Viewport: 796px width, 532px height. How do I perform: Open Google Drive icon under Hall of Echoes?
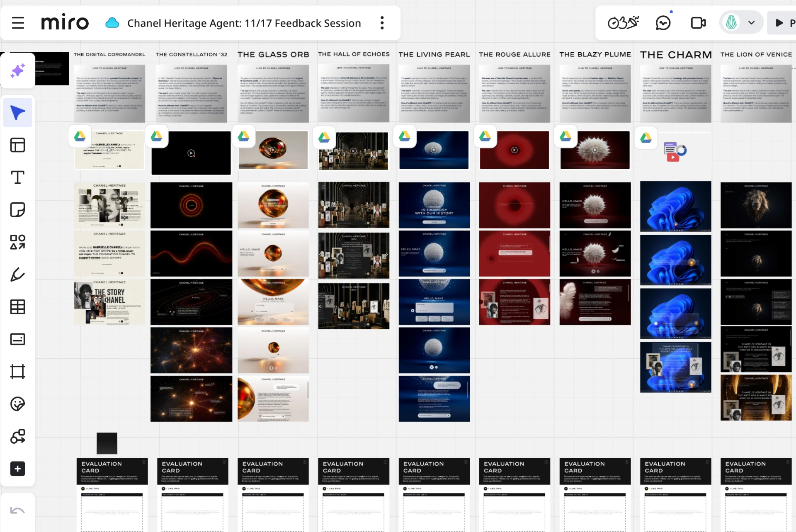[x=324, y=138]
